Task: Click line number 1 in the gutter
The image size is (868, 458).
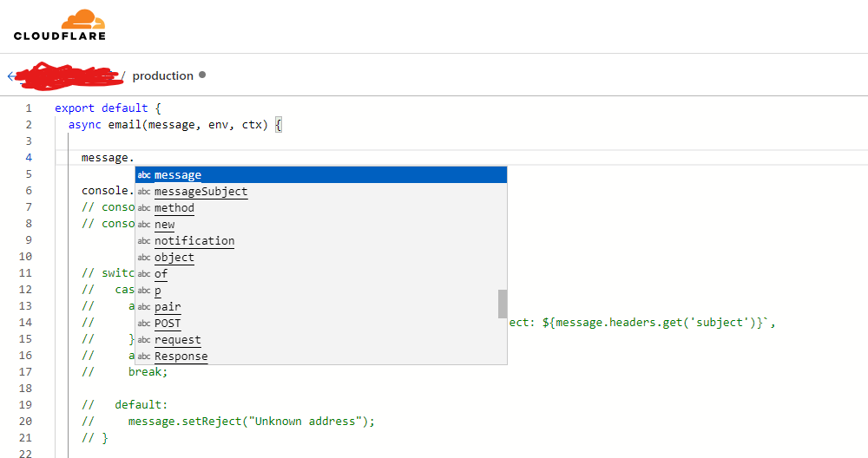Action: (x=29, y=108)
